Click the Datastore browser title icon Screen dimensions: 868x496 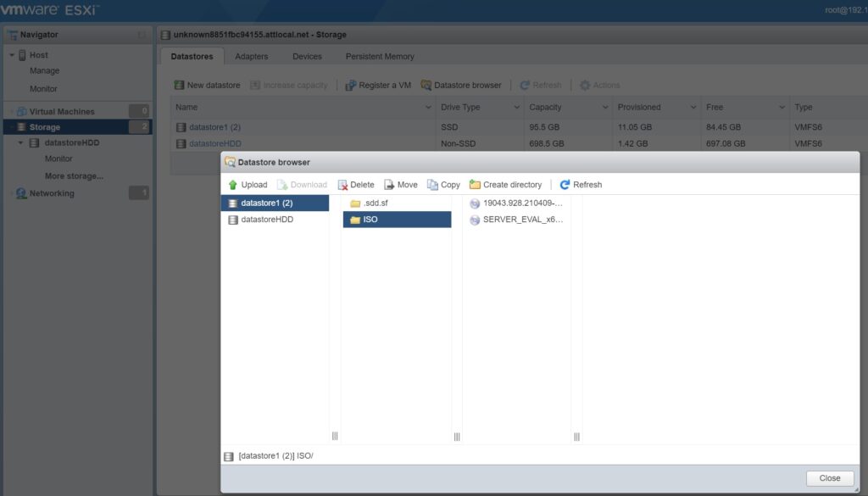click(230, 162)
